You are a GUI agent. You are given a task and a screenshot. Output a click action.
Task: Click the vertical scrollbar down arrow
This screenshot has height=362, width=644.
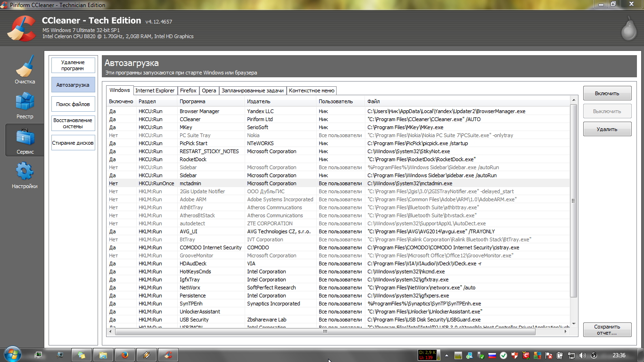[x=573, y=324]
